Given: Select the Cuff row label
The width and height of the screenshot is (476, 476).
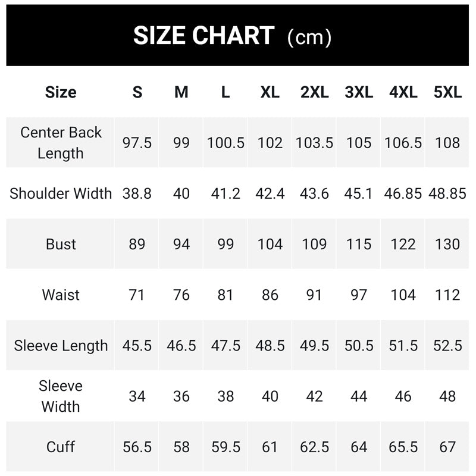Looking at the screenshot, I should pos(61,447).
